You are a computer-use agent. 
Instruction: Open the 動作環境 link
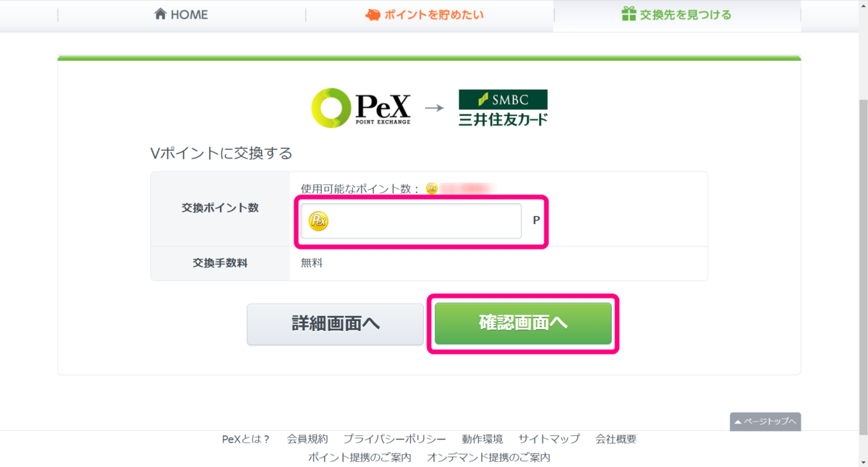tap(482, 439)
